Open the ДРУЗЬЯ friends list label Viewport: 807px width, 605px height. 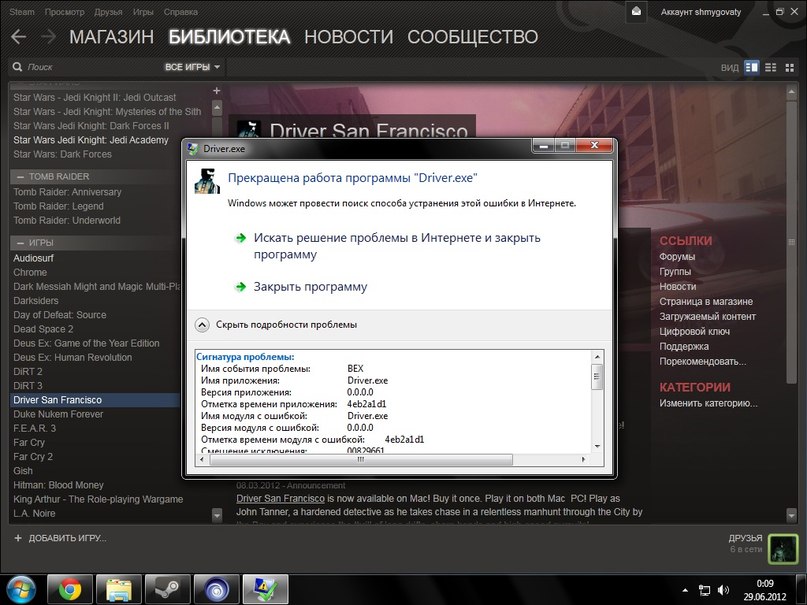click(x=745, y=538)
